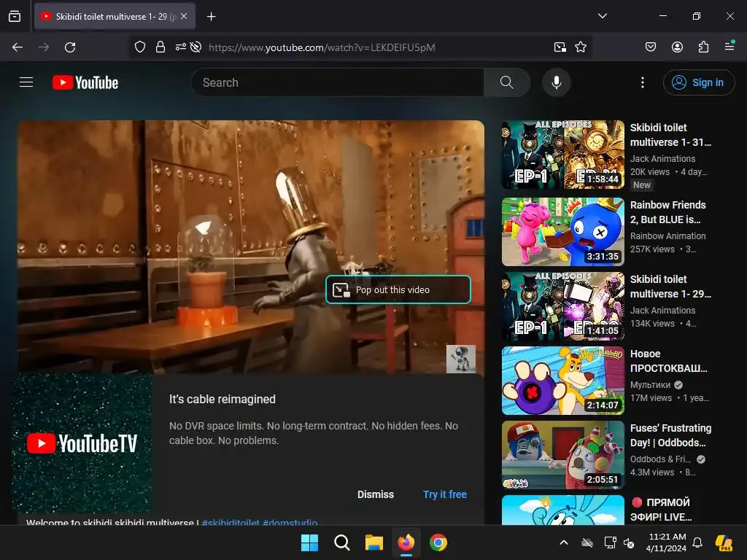This screenshot has width=747, height=560.
Task: Open Rainbow Friends 2 video thumbnail
Action: point(562,232)
